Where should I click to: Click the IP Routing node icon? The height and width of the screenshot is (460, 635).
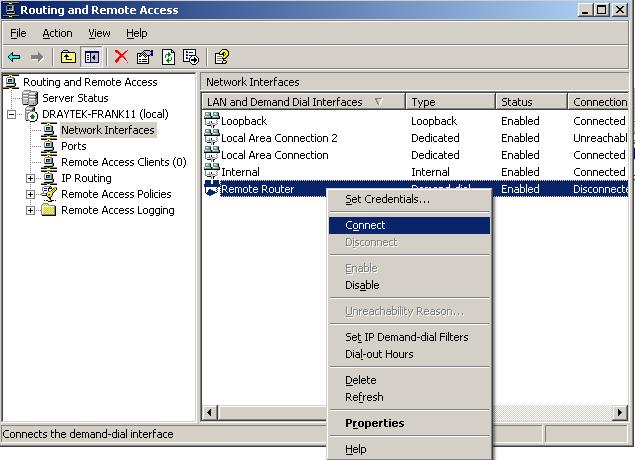[x=49, y=178]
